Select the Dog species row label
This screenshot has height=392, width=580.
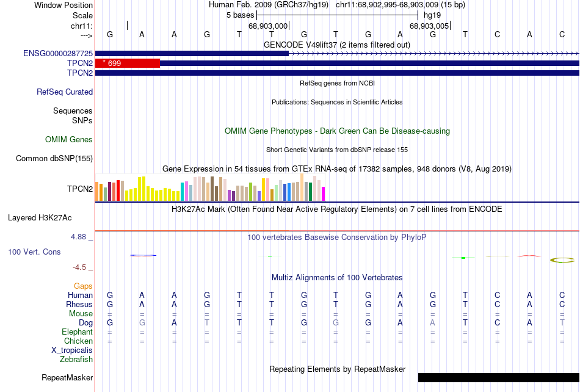86,323
